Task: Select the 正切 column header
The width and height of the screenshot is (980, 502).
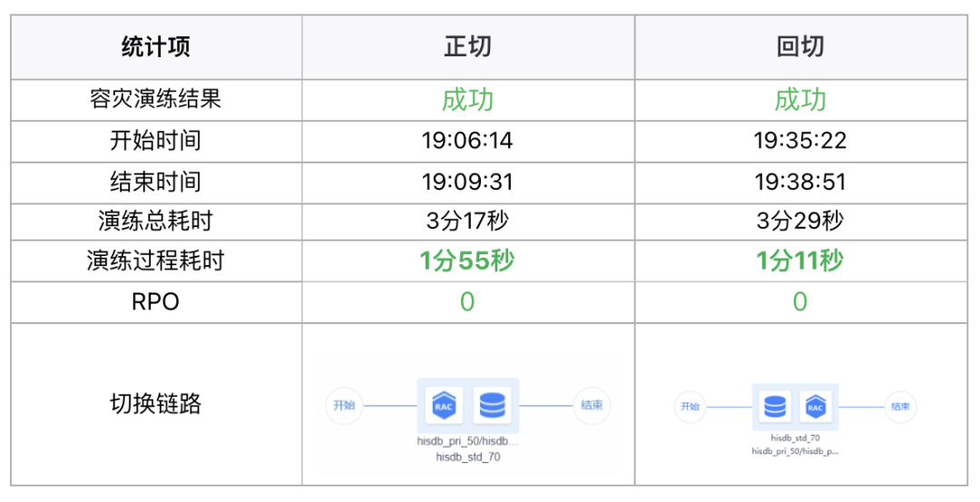Action: pyautogui.click(x=467, y=47)
